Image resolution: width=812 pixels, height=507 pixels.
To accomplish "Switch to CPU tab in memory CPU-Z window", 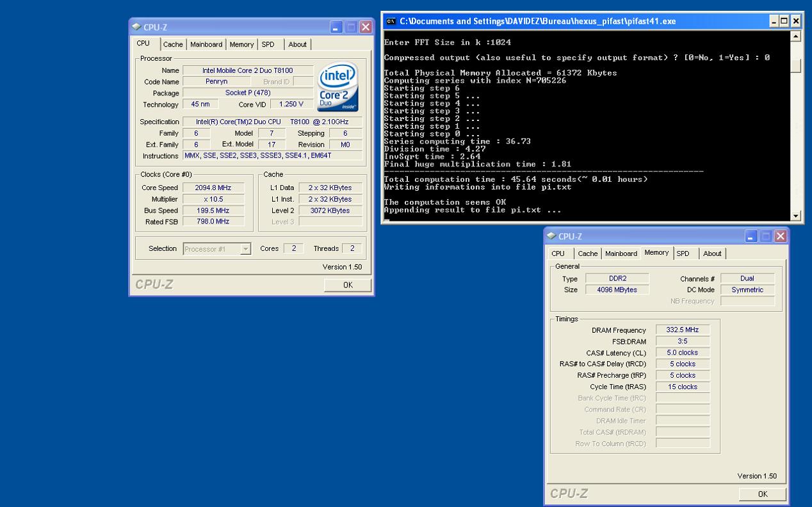I will point(558,253).
